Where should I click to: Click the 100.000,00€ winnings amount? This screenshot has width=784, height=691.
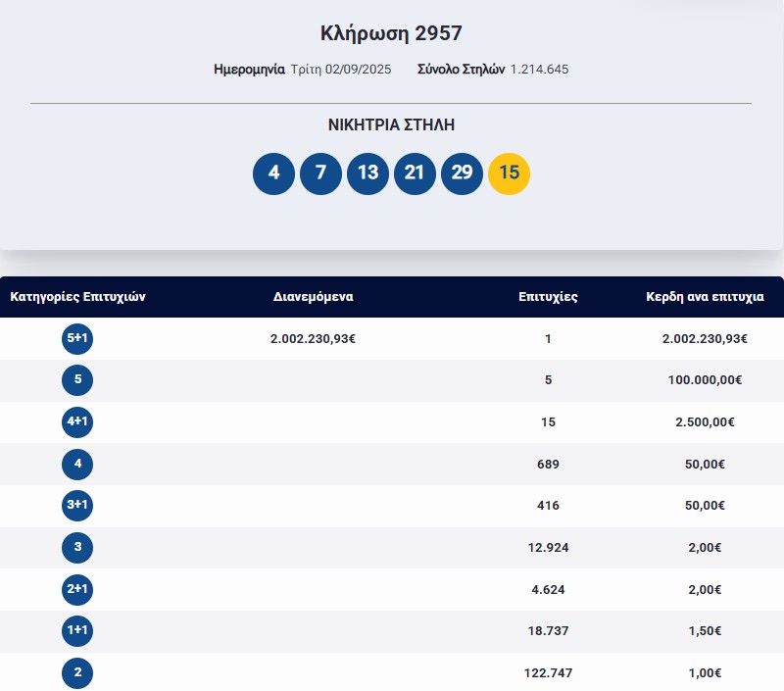tap(705, 380)
